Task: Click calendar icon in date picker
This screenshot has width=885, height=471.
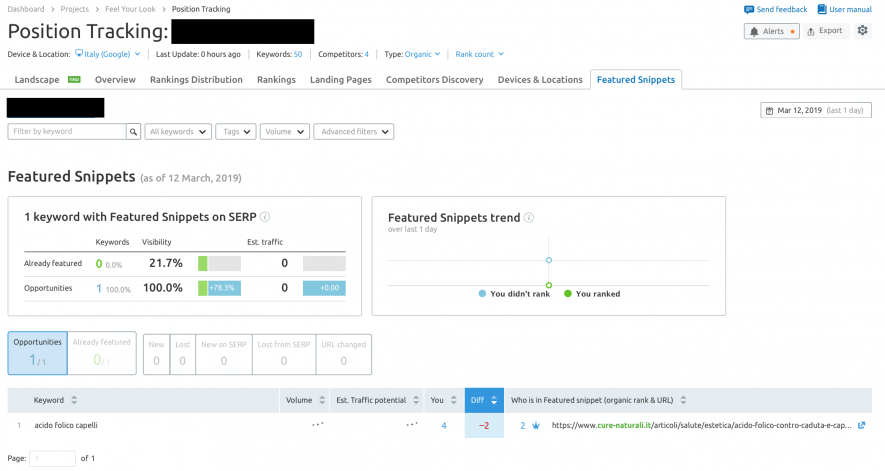Action: 769,111
